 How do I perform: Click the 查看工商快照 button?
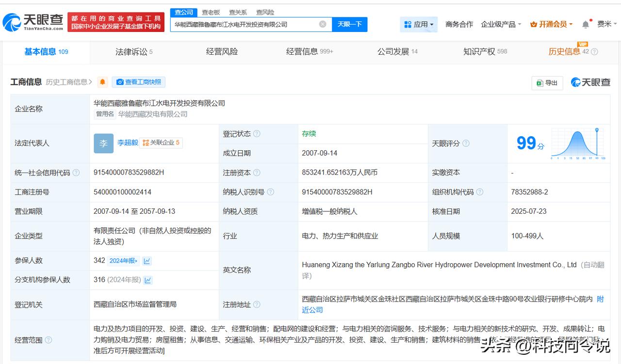click(139, 82)
